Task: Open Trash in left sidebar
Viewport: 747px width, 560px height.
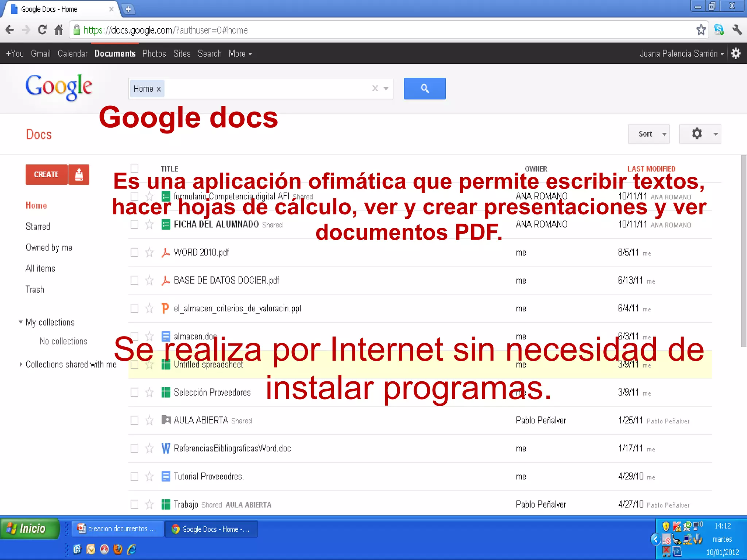Action: point(35,289)
